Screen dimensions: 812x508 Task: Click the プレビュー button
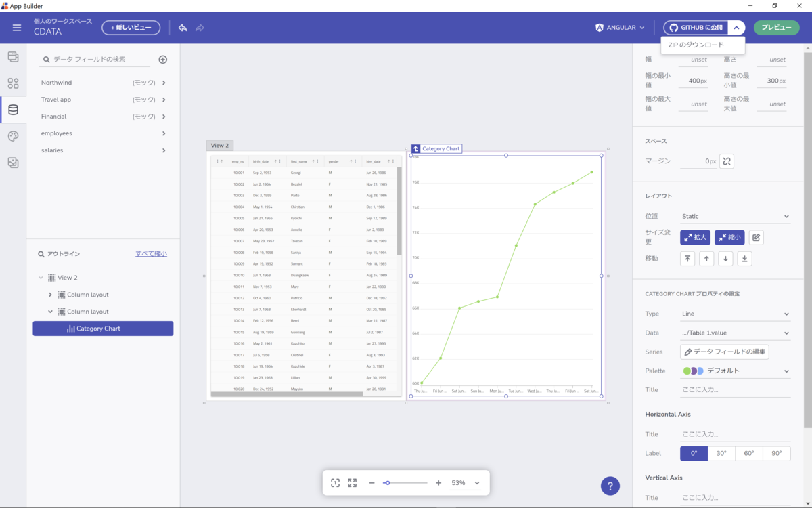776,28
